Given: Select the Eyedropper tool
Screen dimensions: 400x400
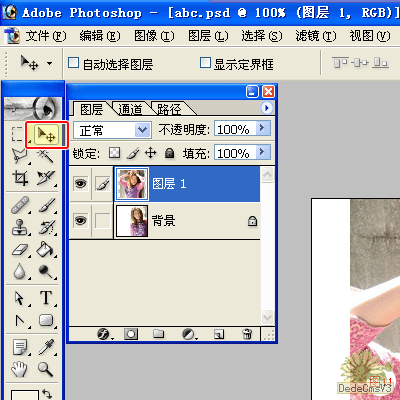Looking at the screenshot, I should click(x=46, y=347).
